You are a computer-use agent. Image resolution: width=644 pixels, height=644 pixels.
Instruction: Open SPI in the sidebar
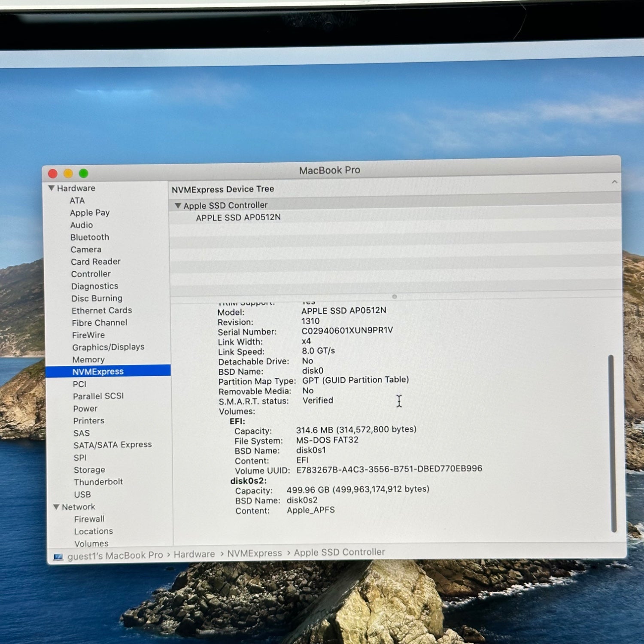tap(80, 458)
